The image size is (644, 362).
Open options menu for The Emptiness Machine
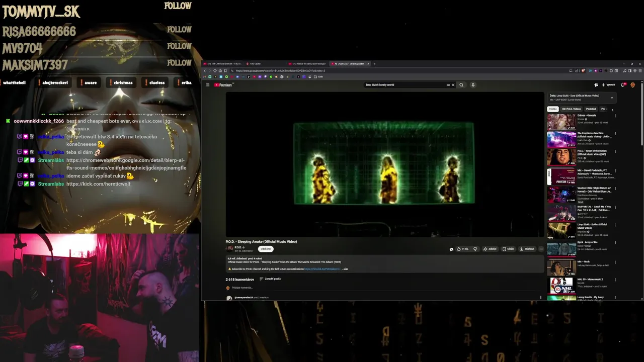(x=615, y=134)
